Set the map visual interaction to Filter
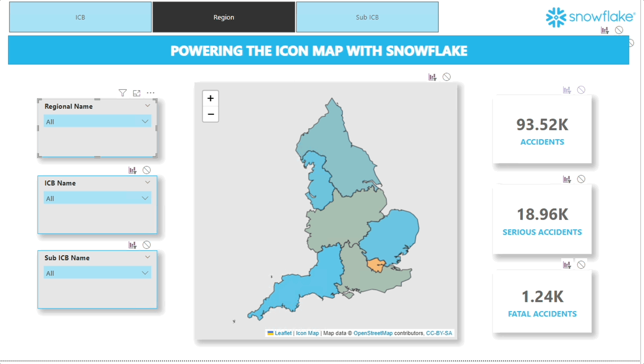This screenshot has height=364, width=644. pos(432,76)
